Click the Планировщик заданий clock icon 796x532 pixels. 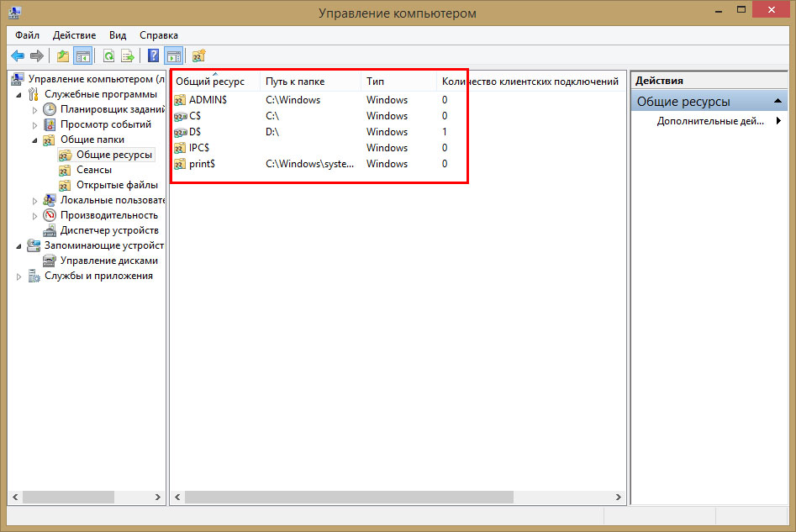click(x=50, y=109)
